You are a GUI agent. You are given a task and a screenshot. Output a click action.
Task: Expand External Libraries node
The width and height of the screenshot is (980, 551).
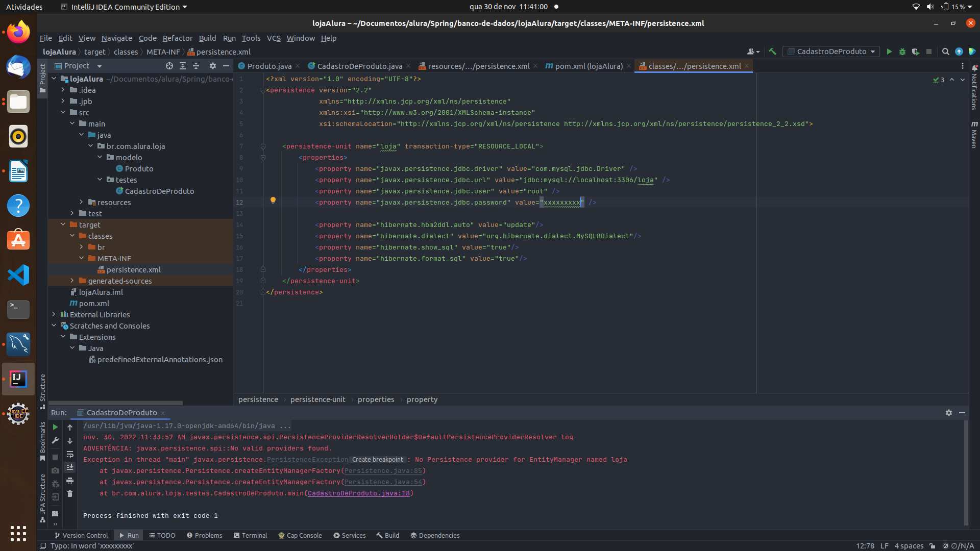[54, 315]
